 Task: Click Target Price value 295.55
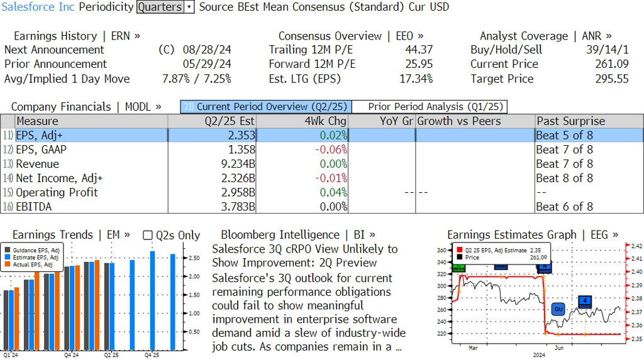point(611,79)
